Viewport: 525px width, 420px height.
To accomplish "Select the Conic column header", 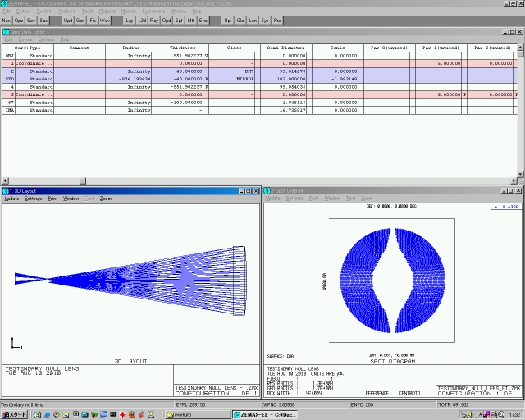I will tap(337, 48).
